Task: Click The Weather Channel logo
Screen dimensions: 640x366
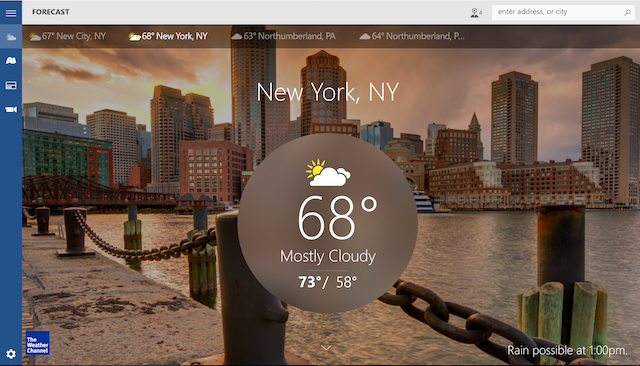Action: [38, 343]
